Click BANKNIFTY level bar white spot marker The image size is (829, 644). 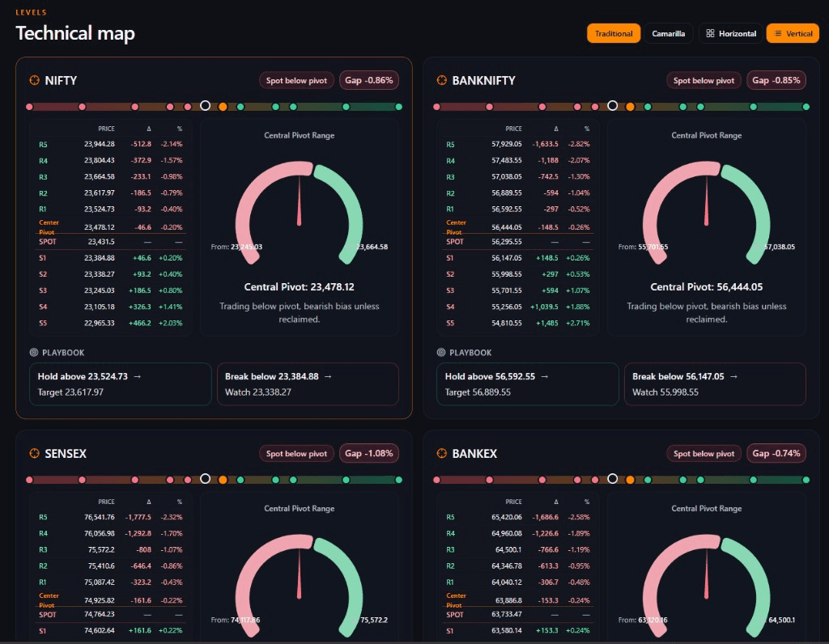point(612,106)
